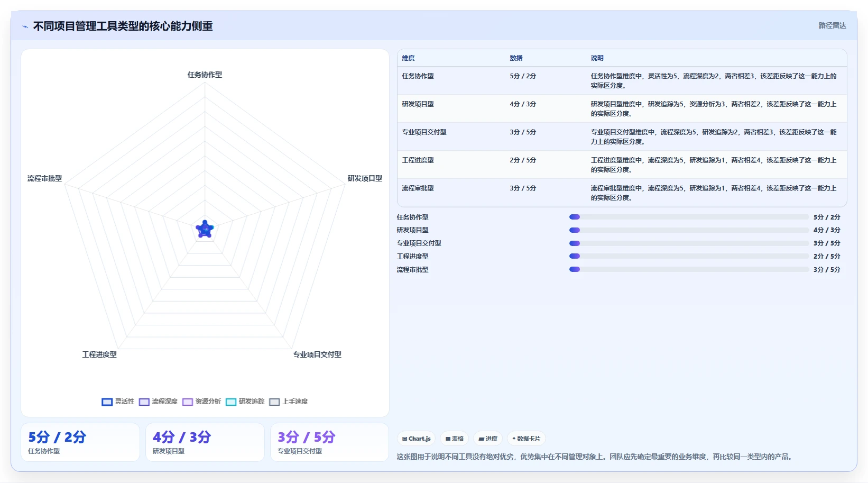This screenshot has width=868, height=483.
Task: Click the 维度 column header
Action: 408,58
